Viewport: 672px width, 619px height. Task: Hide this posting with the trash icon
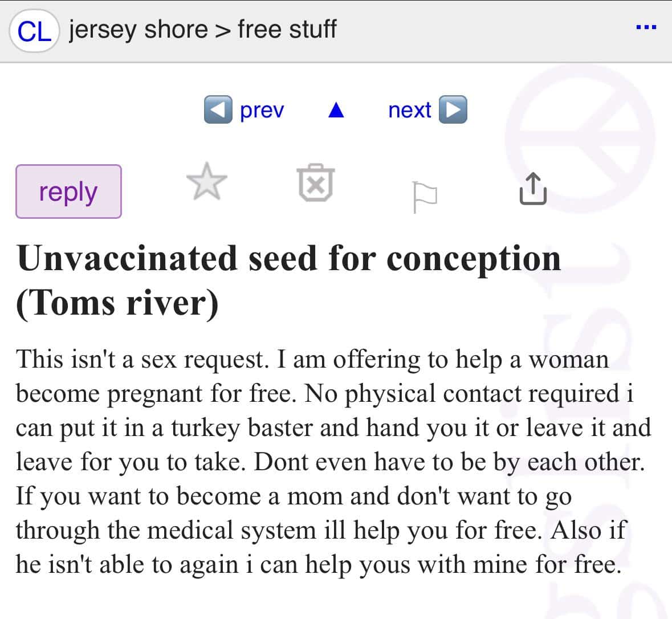[316, 184]
